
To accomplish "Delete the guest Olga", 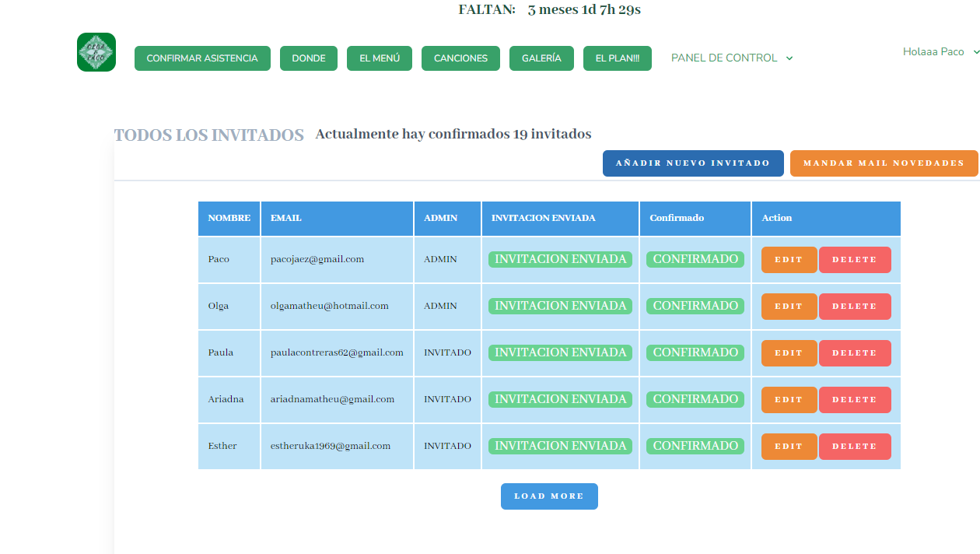I will [855, 307].
